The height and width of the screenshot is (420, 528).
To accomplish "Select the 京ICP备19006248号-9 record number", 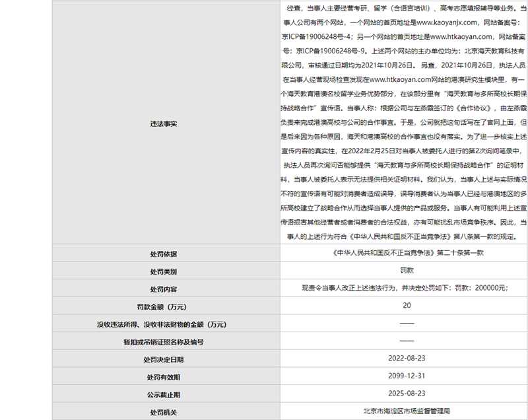I will (330, 51).
